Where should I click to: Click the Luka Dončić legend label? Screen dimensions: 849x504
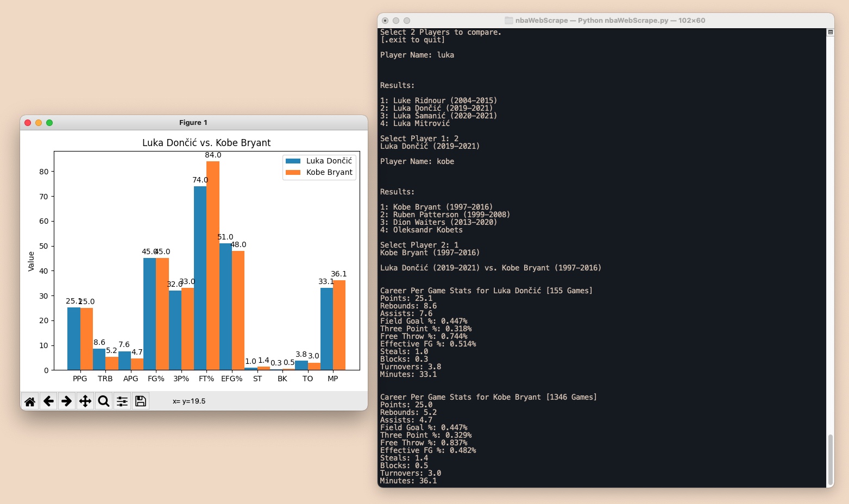point(329,161)
